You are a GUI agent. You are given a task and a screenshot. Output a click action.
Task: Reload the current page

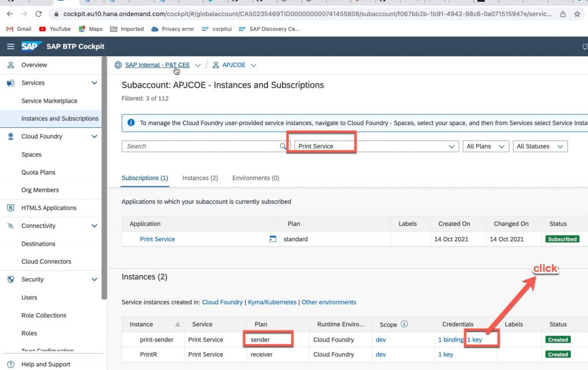click(38, 14)
